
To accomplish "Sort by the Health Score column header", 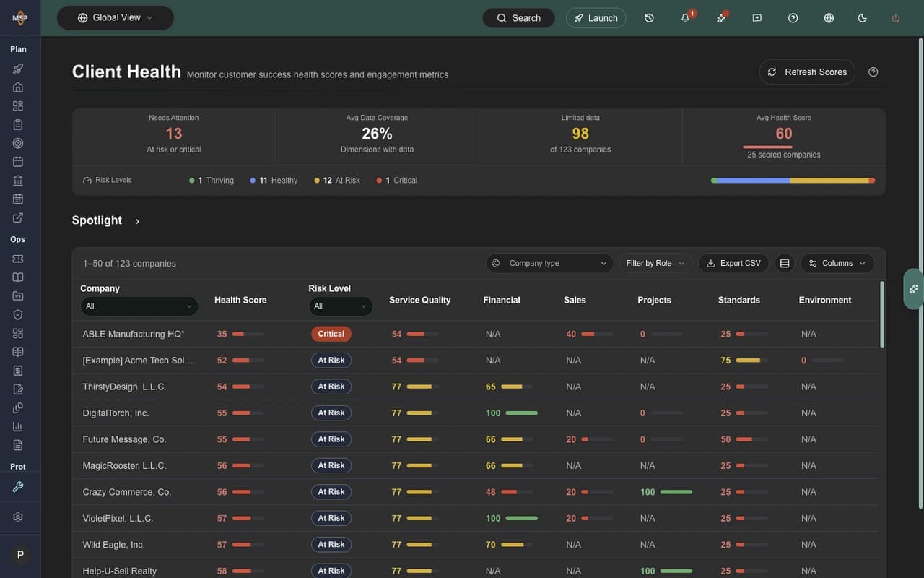I will [240, 300].
